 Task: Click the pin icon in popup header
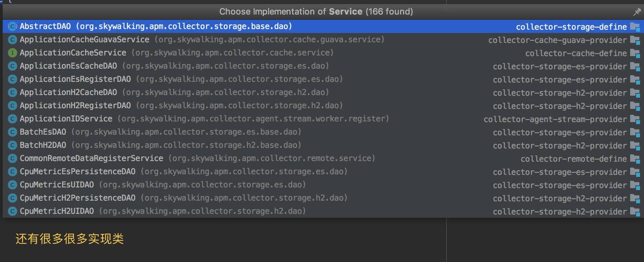tap(637, 12)
